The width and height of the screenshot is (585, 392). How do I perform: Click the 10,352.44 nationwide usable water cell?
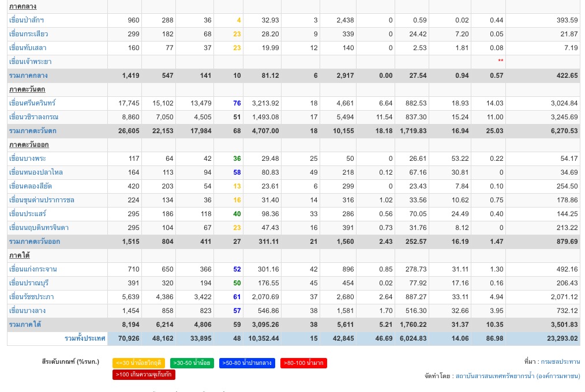(x=264, y=338)
